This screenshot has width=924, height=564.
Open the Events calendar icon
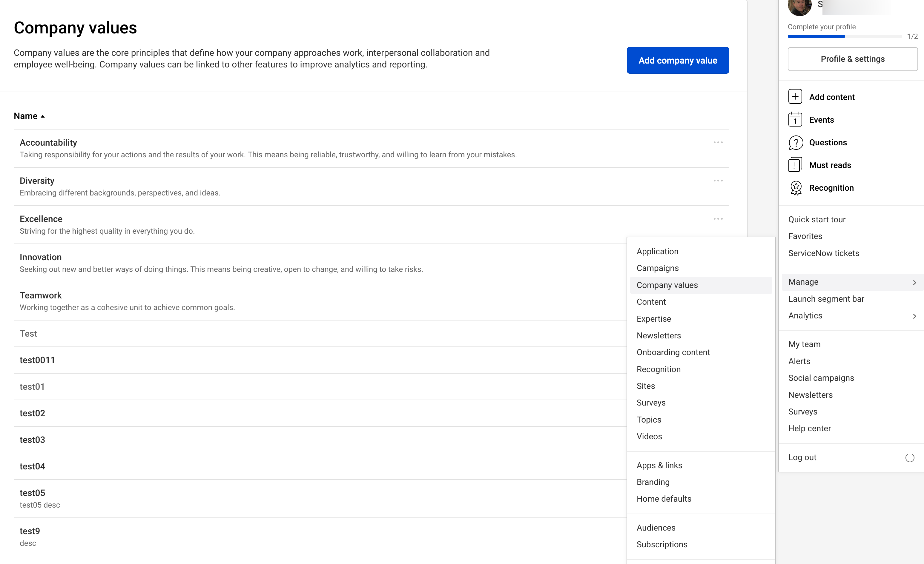click(x=795, y=120)
